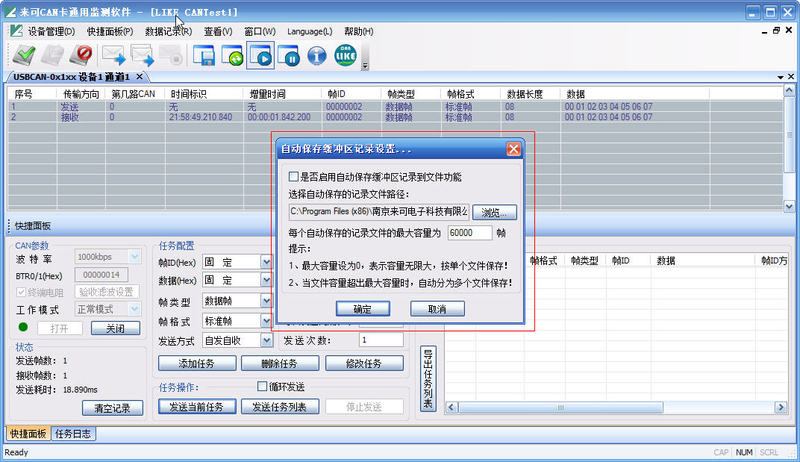Click the pause window toolbar icon

tap(289, 56)
